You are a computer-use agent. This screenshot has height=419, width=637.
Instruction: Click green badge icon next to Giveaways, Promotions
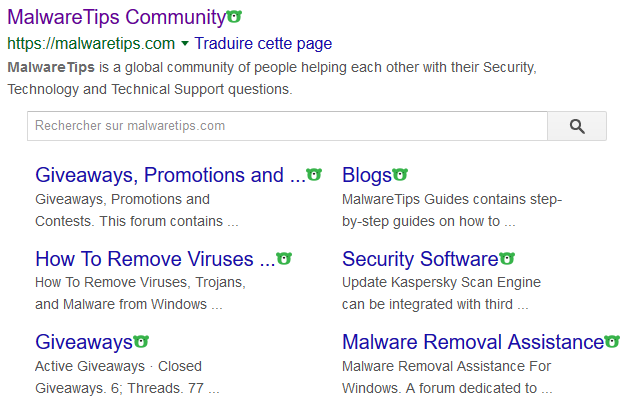314,175
